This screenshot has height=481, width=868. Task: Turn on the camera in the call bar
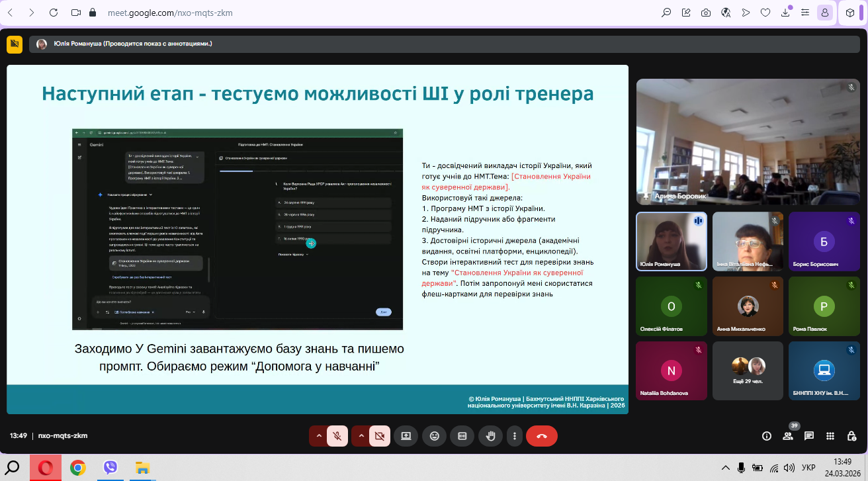[379, 436]
